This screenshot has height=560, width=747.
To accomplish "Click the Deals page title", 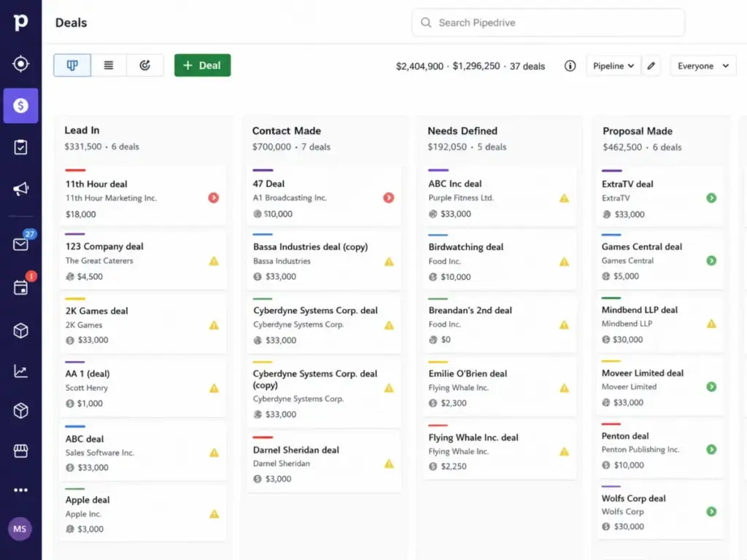I will point(71,23).
